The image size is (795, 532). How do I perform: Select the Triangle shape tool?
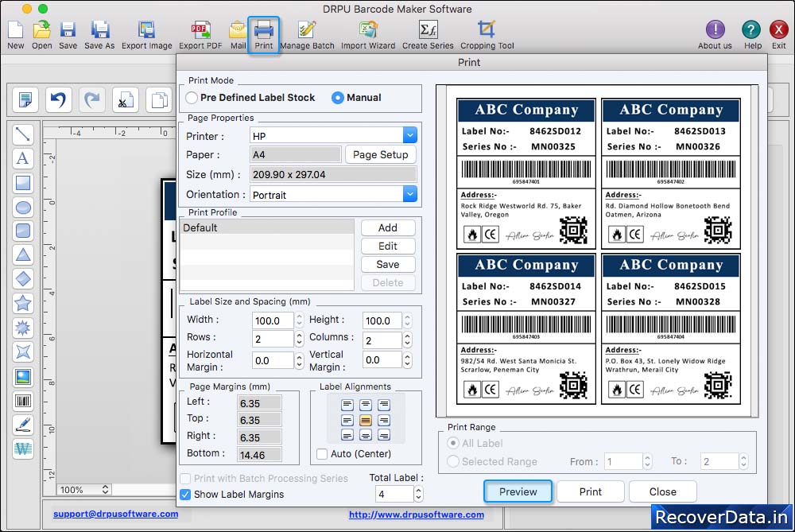[23, 254]
